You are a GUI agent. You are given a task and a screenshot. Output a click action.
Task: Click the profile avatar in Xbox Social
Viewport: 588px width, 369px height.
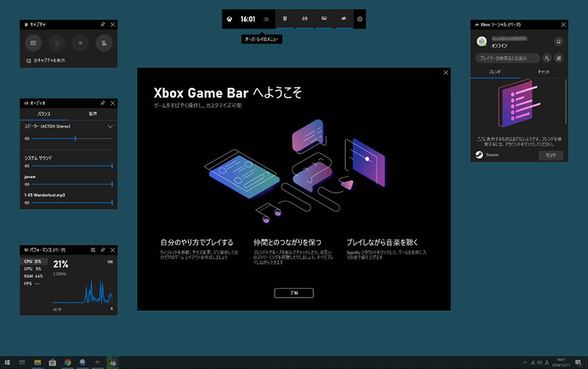(482, 42)
